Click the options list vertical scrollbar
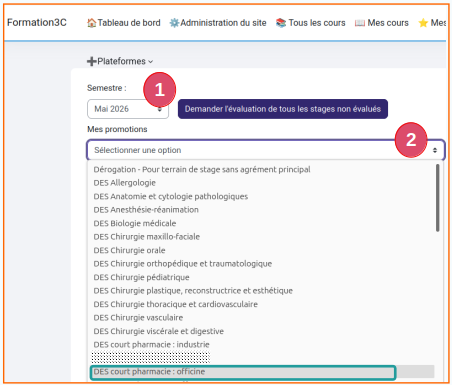 [x=437, y=198]
